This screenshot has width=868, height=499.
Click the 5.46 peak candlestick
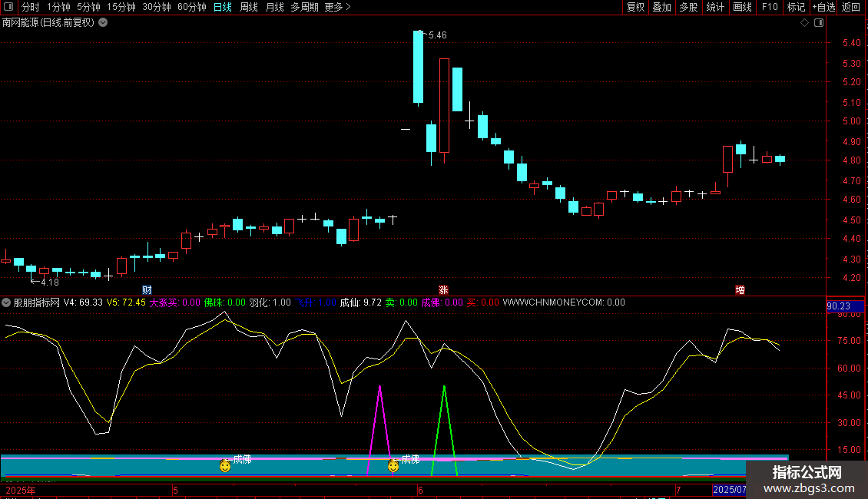coord(418,67)
